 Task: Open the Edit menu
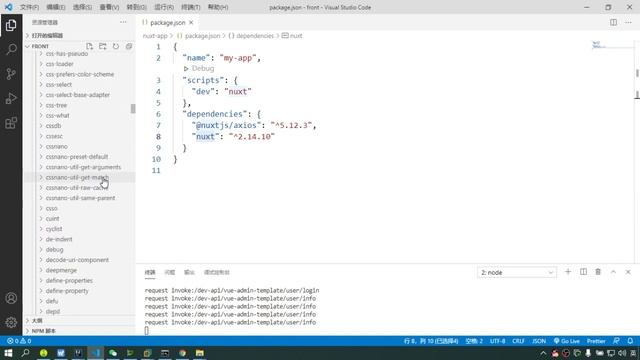pos(56,7)
